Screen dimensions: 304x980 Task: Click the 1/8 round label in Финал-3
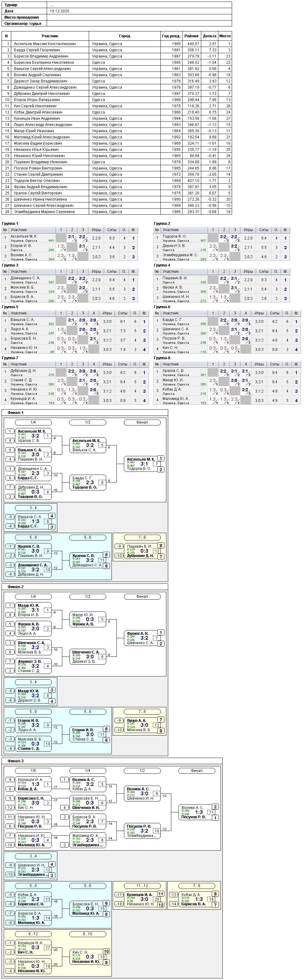tap(33, 771)
